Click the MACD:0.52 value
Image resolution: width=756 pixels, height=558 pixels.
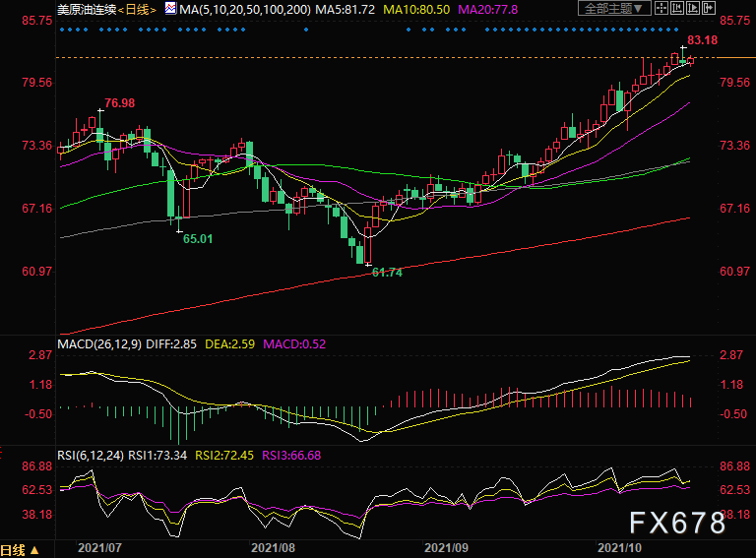(x=294, y=344)
